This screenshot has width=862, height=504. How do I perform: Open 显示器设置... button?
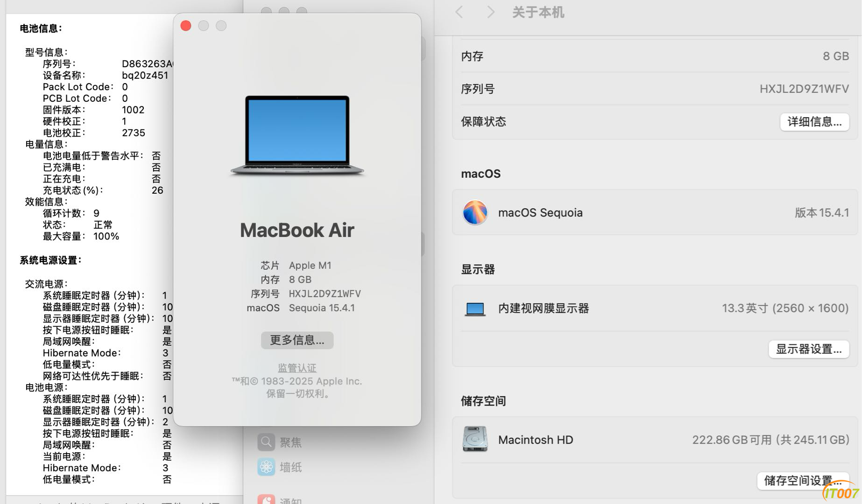pyautogui.click(x=809, y=349)
